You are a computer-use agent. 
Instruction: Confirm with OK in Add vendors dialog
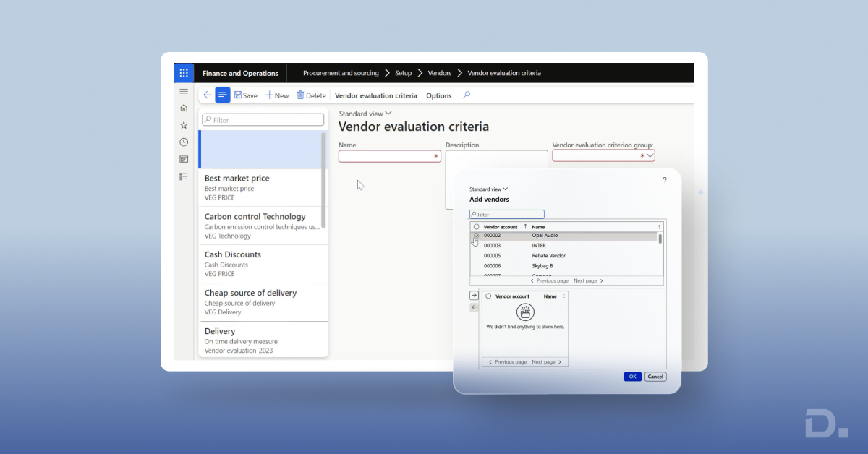632,377
